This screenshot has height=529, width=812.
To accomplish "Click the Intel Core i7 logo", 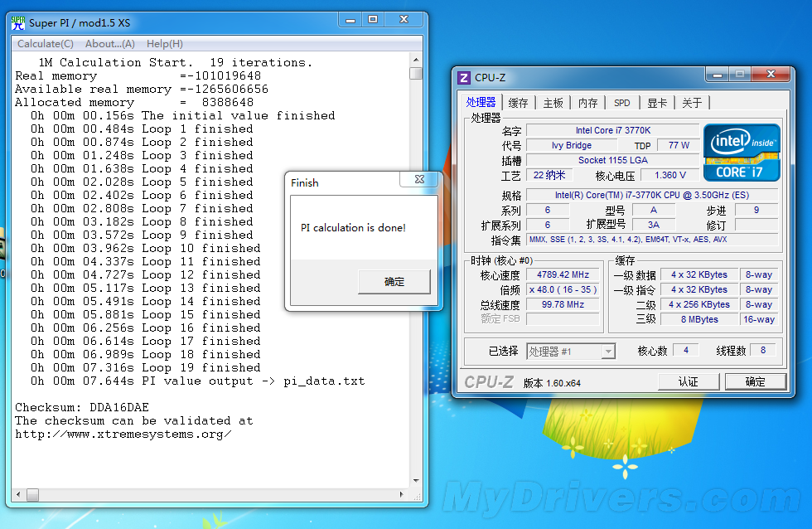I will point(742,153).
